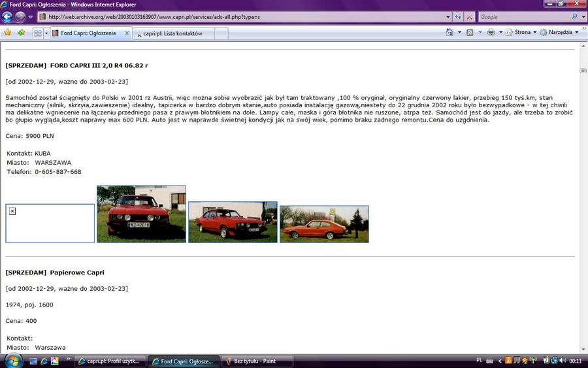Expand the address bar history dropdown

tap(448, 17)
